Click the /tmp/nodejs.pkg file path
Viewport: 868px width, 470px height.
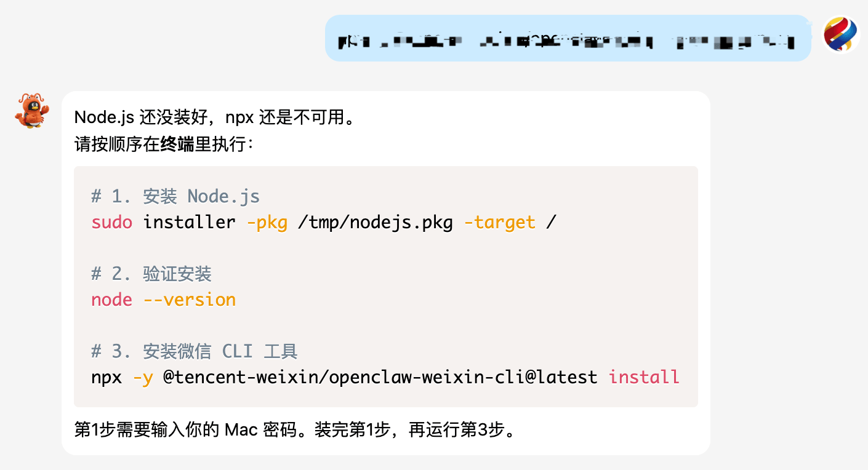374,222
